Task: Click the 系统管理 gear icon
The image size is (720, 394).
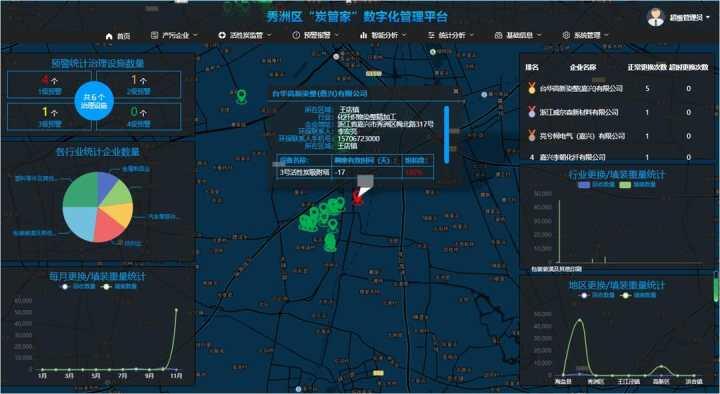Action: pyautogui.click(x=566, y=35)
